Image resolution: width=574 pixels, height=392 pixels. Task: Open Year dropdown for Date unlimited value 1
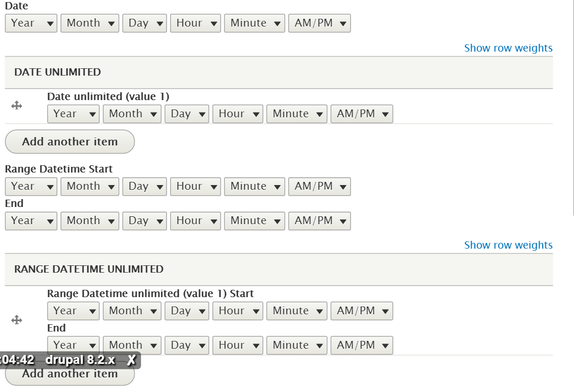73,114
